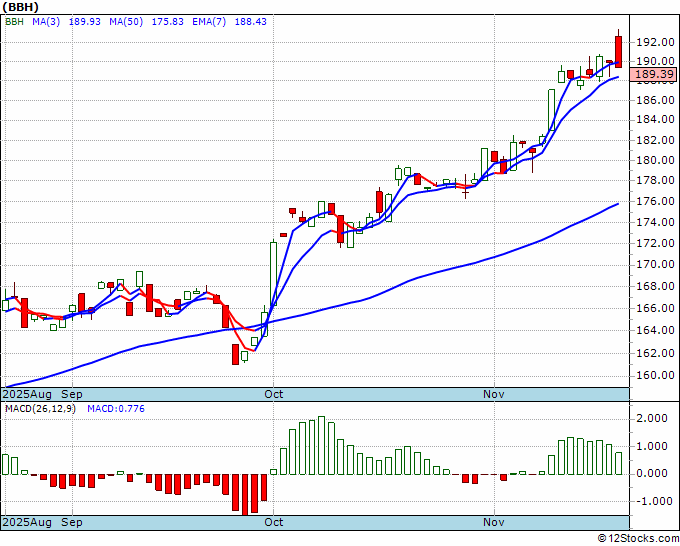The width and height of the screenshot is (680, 546).
Task: Click the 1.000 MACD axis label
Action: pos(652,446)
